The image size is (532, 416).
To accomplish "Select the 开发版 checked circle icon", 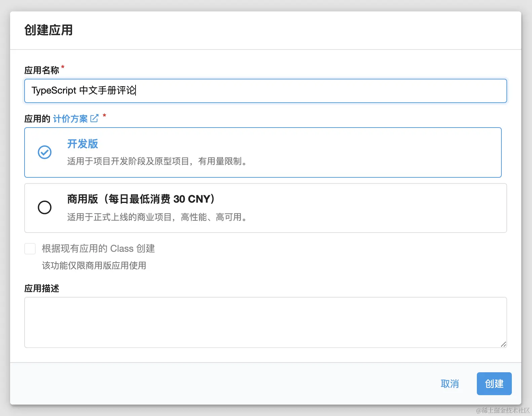I will [x=44, y=152].
